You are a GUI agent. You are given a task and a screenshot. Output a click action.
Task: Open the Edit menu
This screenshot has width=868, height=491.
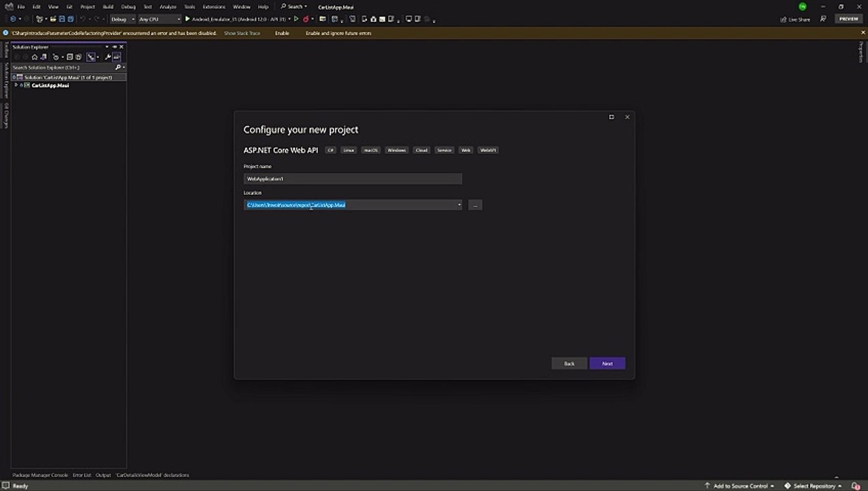[36, 6]
